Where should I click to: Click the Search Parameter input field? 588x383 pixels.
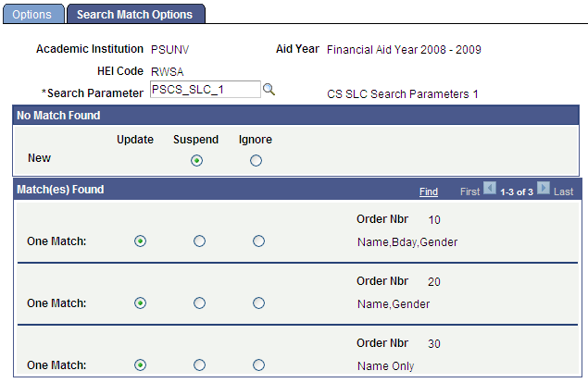(x=204, y=90)
